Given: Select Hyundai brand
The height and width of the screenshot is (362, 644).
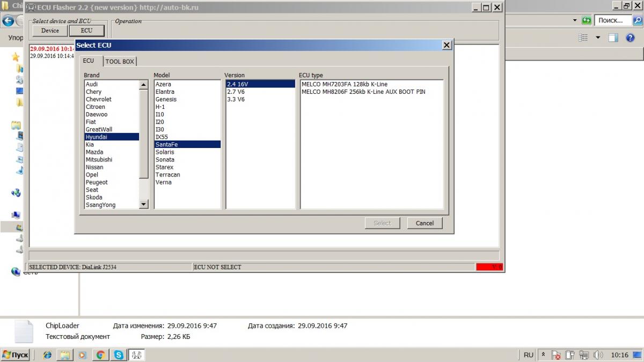Looking at the screenshot, I should [112, 137].
